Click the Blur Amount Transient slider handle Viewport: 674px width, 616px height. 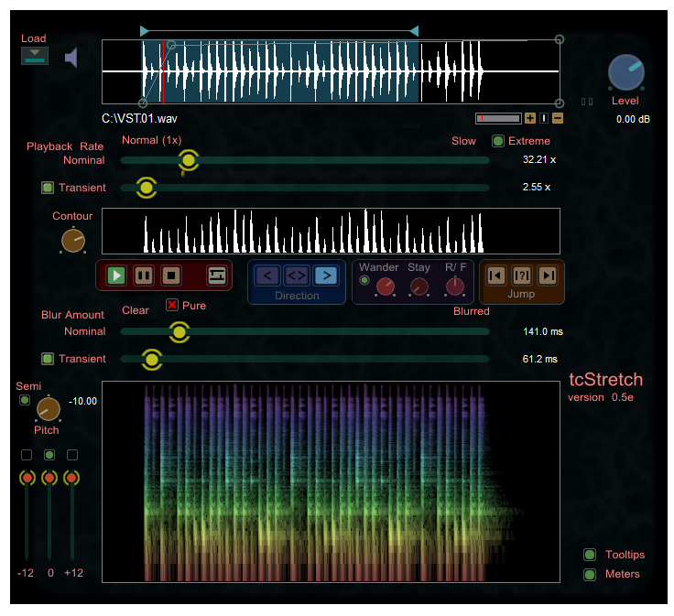click(x=152, y=360)
